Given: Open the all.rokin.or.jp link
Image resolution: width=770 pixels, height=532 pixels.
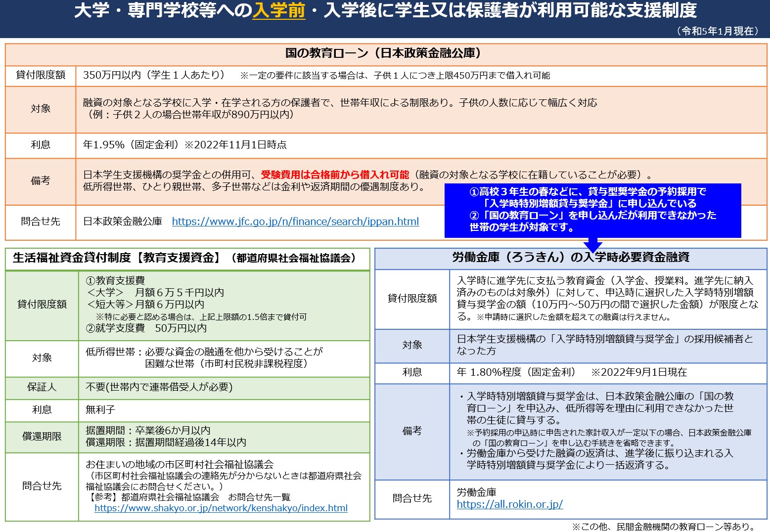Looking at the screenshot, I should click(509, 504).
